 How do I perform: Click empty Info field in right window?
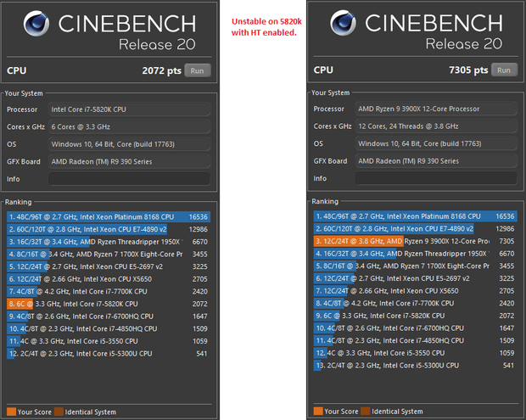click(436, 178)
